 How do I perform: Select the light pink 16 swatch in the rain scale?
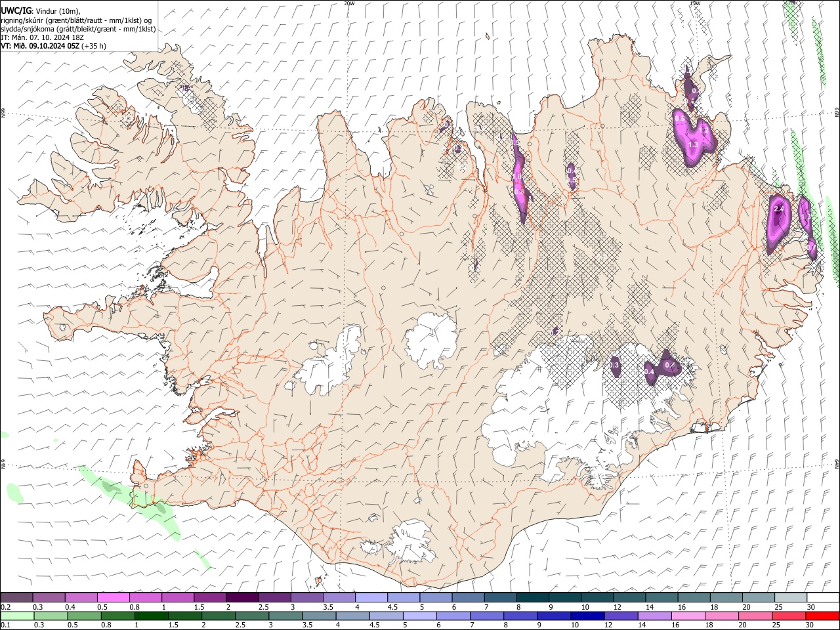(688, 616)
